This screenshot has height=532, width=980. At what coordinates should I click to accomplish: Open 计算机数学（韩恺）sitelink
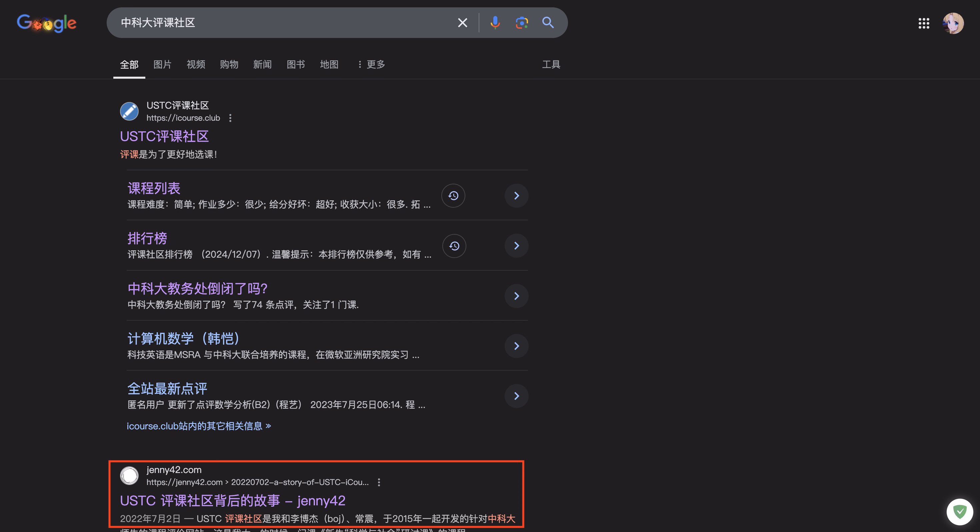click(183, 339)
